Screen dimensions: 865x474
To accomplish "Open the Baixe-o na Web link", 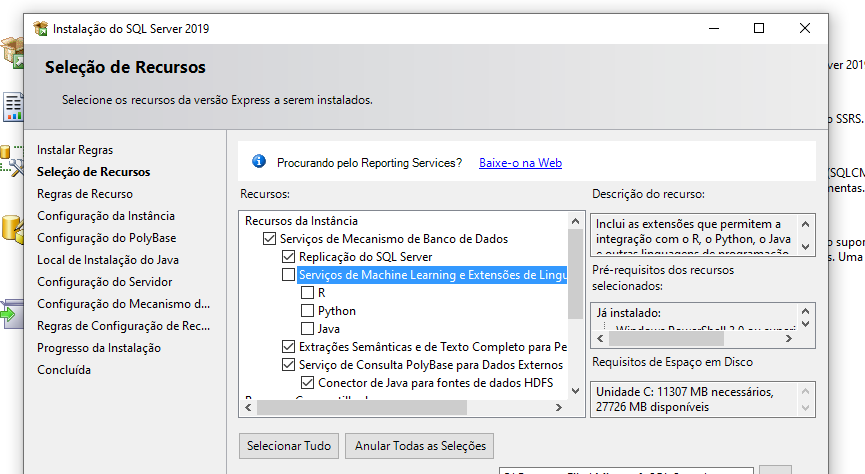I will (520, 163).
